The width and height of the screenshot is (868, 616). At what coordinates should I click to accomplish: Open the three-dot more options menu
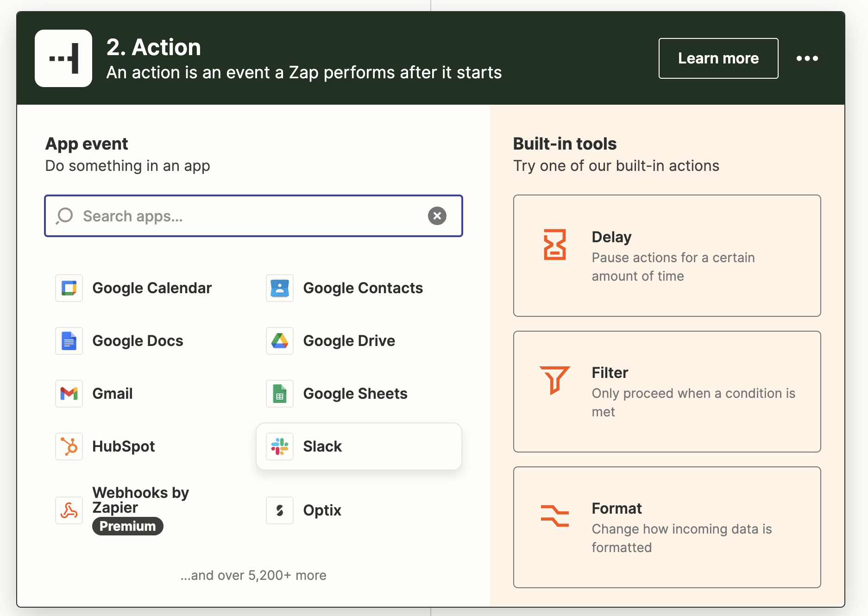coord(807,58)
